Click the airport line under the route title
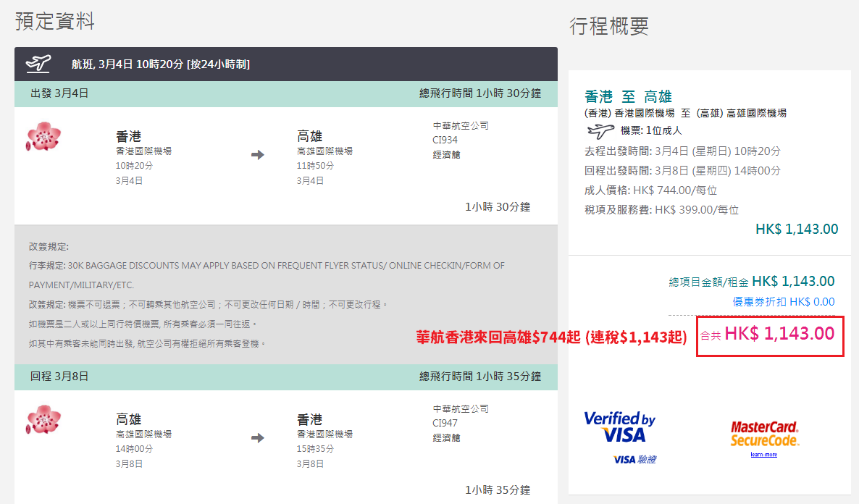This screenshot has width=859, height=504. pos(685,114)
